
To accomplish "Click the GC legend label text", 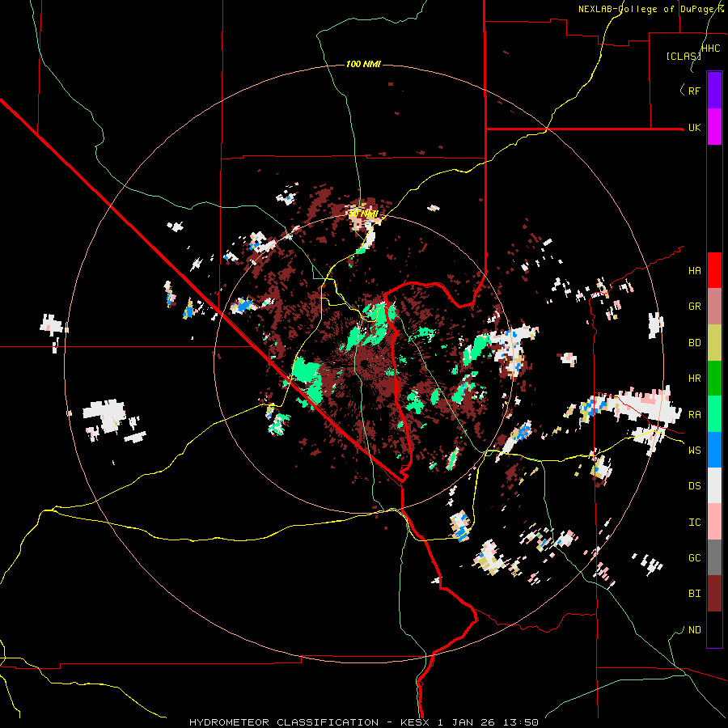I will tap(694, 557).
